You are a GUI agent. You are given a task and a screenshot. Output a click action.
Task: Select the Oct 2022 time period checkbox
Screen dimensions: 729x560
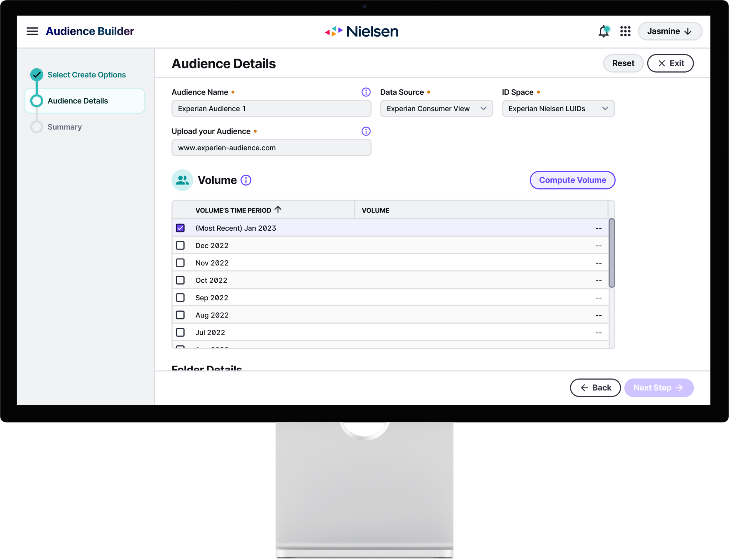180,280
